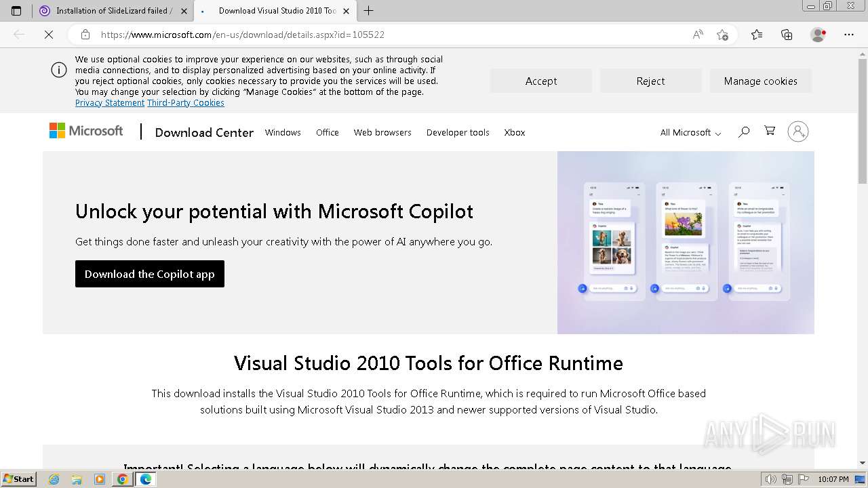This screenshot has width=868, height=488.
Task: Add this page to favorites
Action: pyautogui.click(x=722, y=35)
